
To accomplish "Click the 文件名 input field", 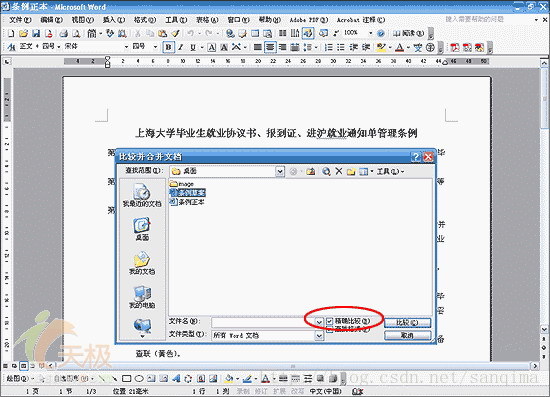I will click(x=263, y=322).
